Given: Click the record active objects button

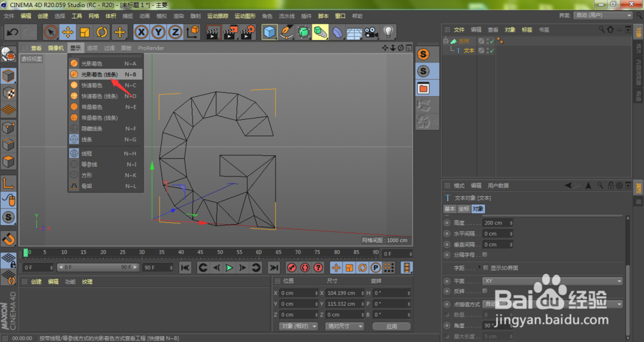Looking at the screenshot, I should [292, 268].
